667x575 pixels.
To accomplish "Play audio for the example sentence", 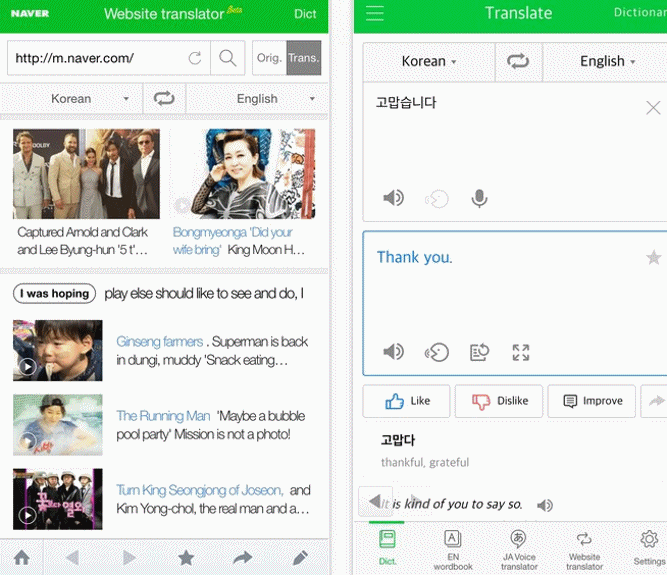I will (x=545, y=505).
